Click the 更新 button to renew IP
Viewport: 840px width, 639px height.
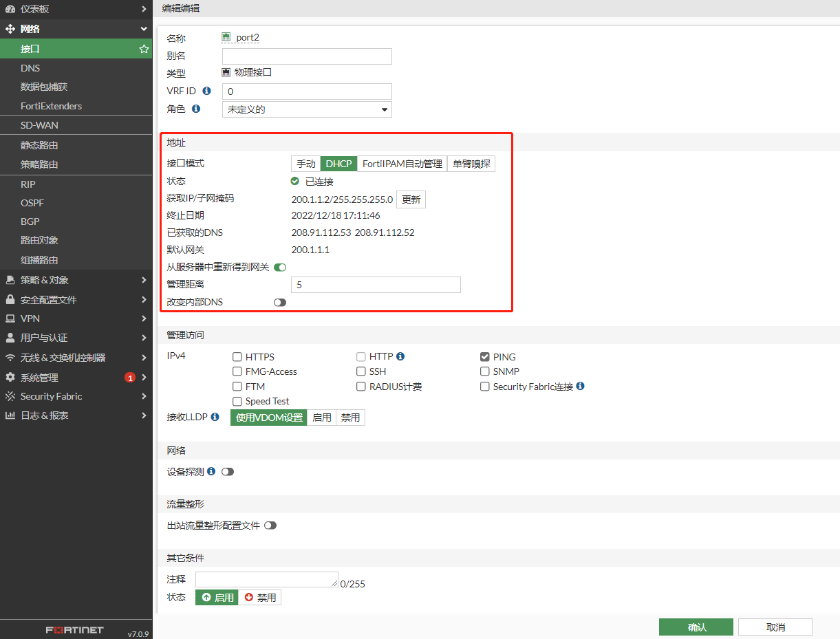click(411, 199)
